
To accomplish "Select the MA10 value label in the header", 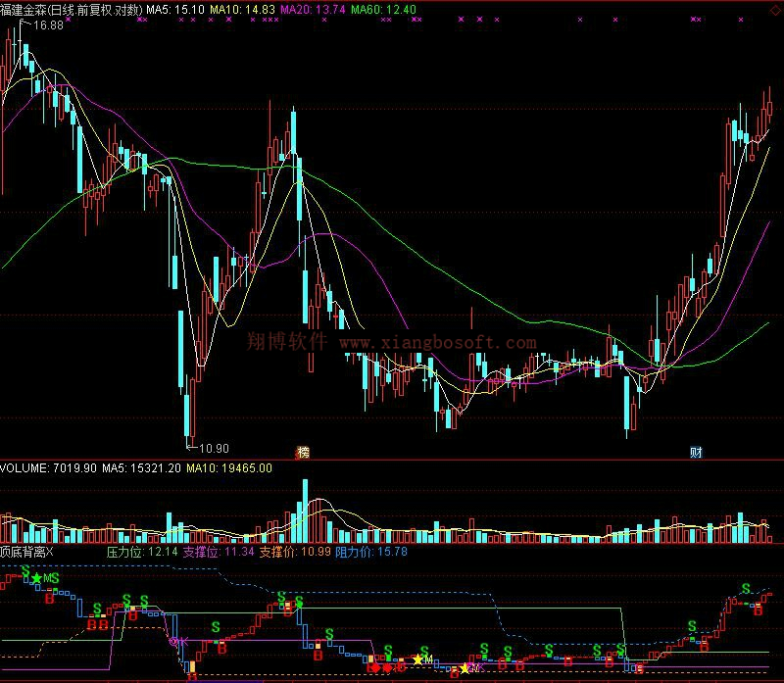I will (242, 9).
